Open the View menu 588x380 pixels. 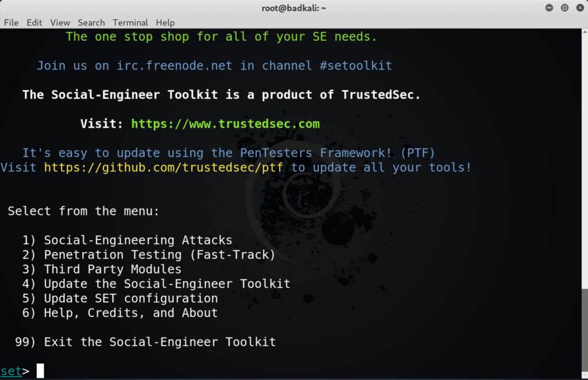60,22
